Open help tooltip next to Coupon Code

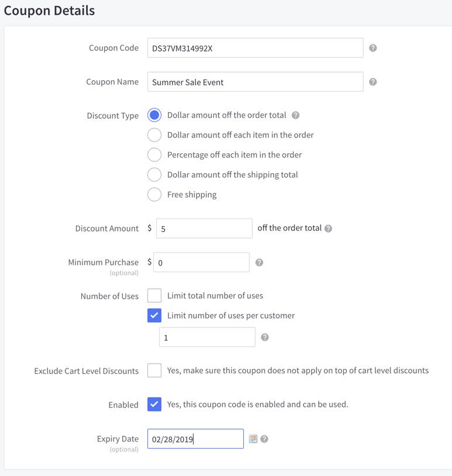click(372, 48)
